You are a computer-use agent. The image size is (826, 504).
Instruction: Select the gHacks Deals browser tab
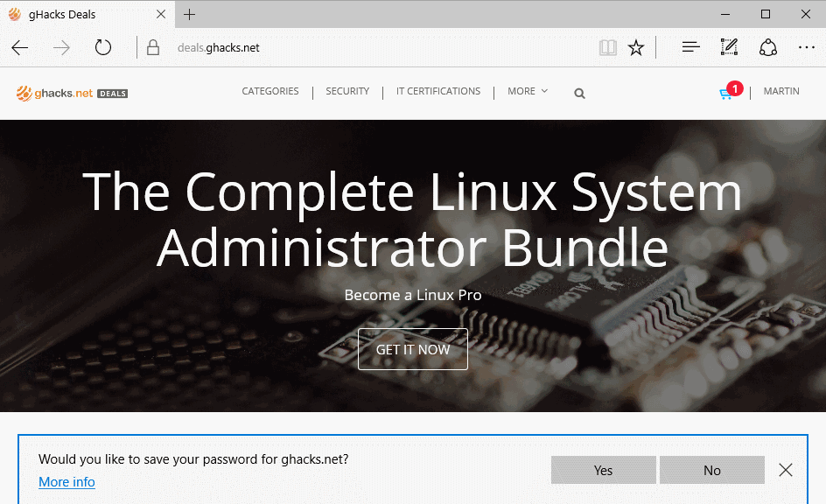tap(87, 14)
